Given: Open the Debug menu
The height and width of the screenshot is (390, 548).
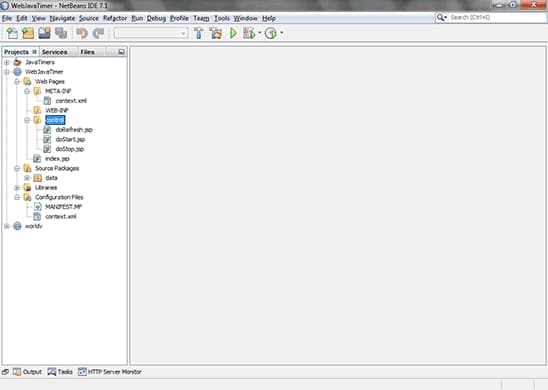Looking at the screenshot, I should pyautogui.click(x=156, y=18).
